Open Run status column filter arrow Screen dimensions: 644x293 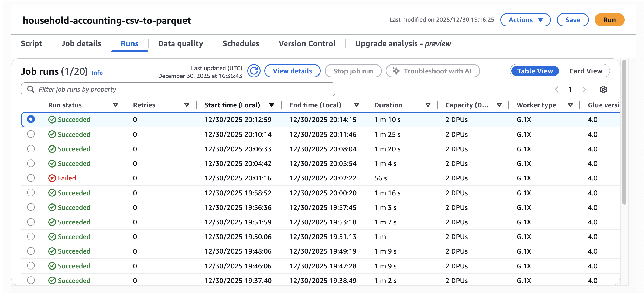tap(115, 105)
